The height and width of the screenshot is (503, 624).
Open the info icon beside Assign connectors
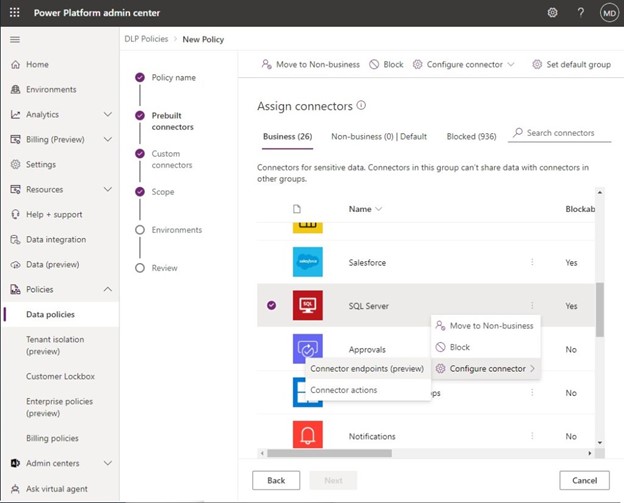point(361,105)
